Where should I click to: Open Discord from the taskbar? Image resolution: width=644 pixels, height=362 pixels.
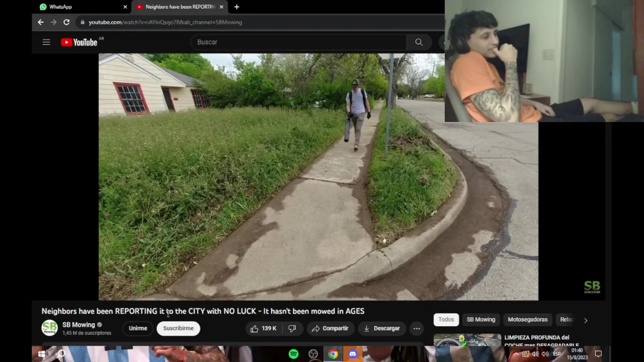pos(352,354)
